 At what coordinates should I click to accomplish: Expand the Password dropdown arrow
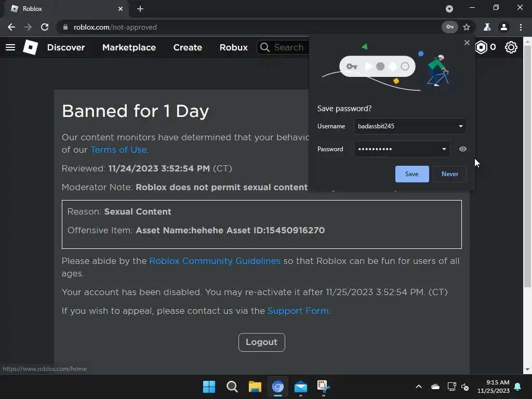coord(444,149)
